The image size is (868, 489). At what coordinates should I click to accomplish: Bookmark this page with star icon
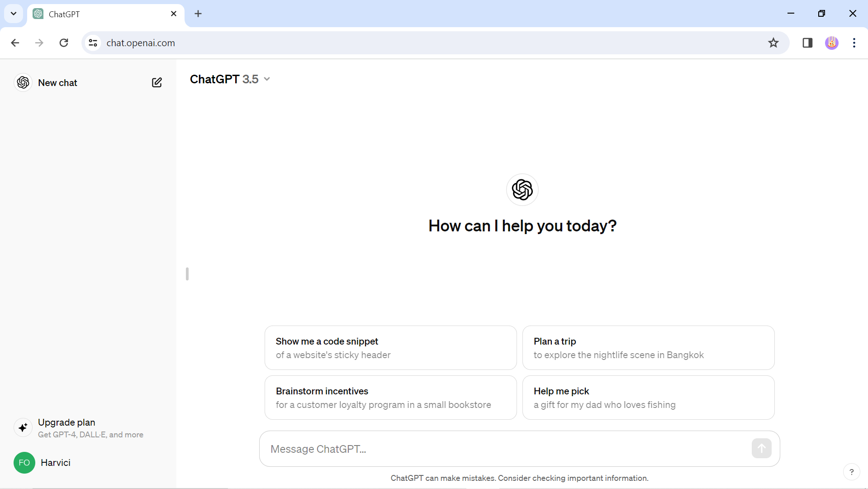[773, 43]
